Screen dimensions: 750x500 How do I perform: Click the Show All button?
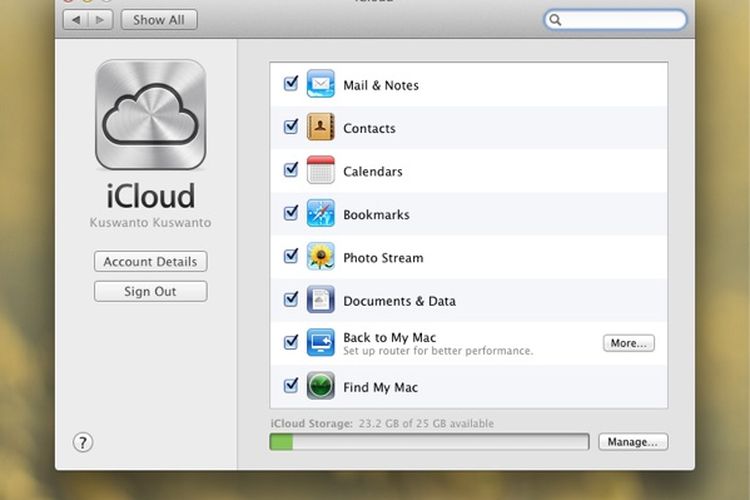(159, 20)
